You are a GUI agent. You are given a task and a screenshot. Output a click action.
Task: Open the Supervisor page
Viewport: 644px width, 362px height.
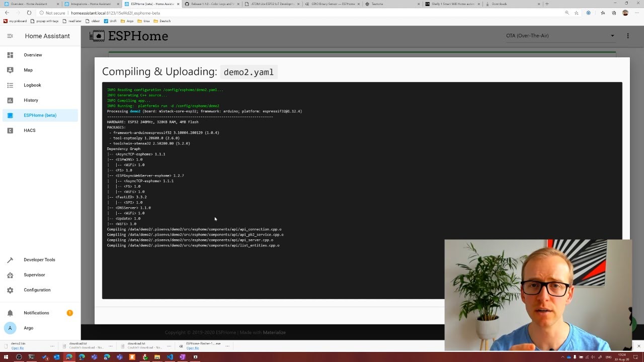coord(40,275)
